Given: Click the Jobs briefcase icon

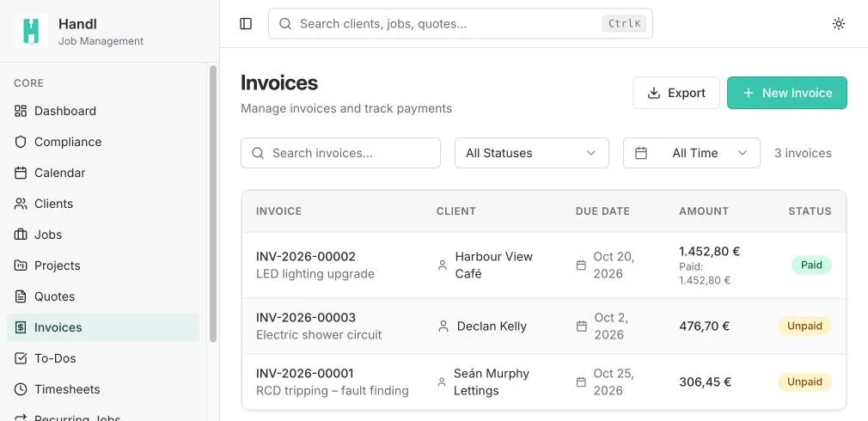Looking at the screenshot, I should click(x=21, y=235).
